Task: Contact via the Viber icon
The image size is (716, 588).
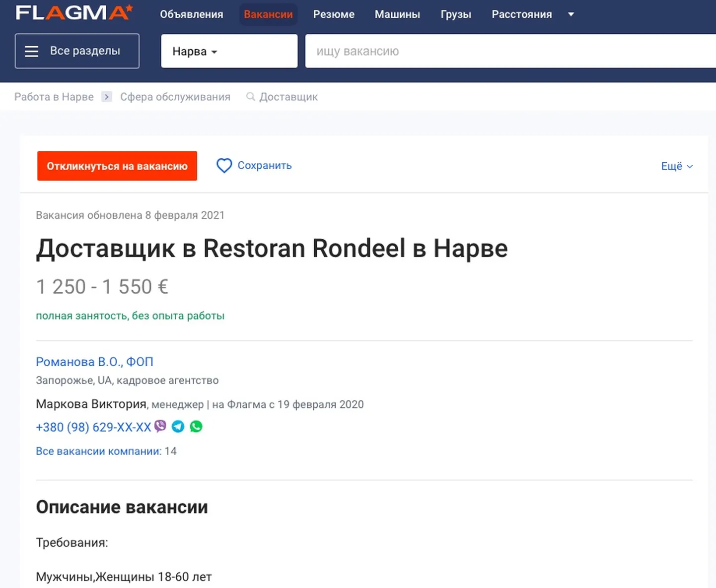Action: coord(160,426)
